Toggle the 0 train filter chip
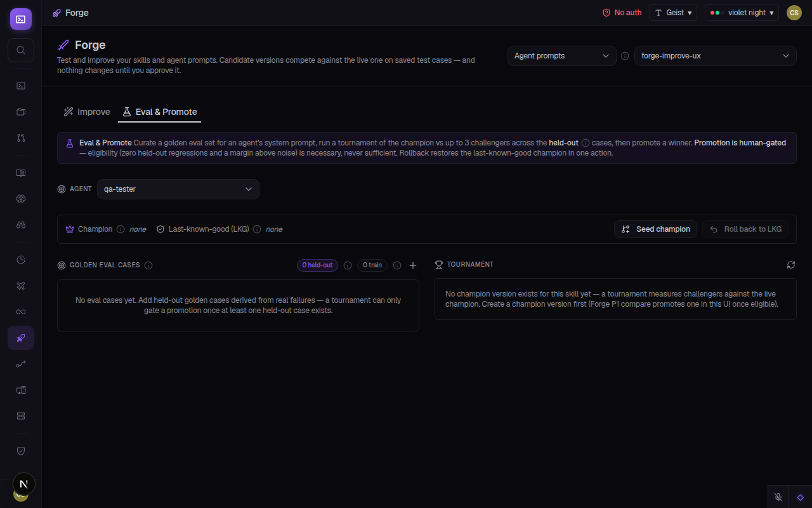812x508 pixels. pyautogui.click(x=372, y=265)
